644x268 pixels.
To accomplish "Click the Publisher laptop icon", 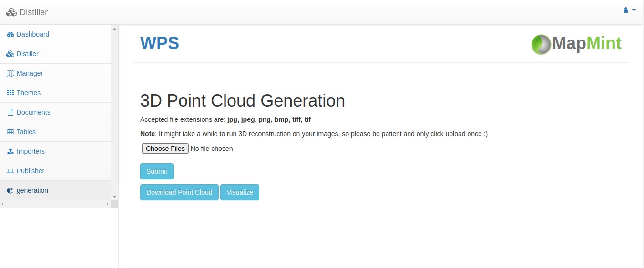I will pyautogui.click(x=10, y=171).
